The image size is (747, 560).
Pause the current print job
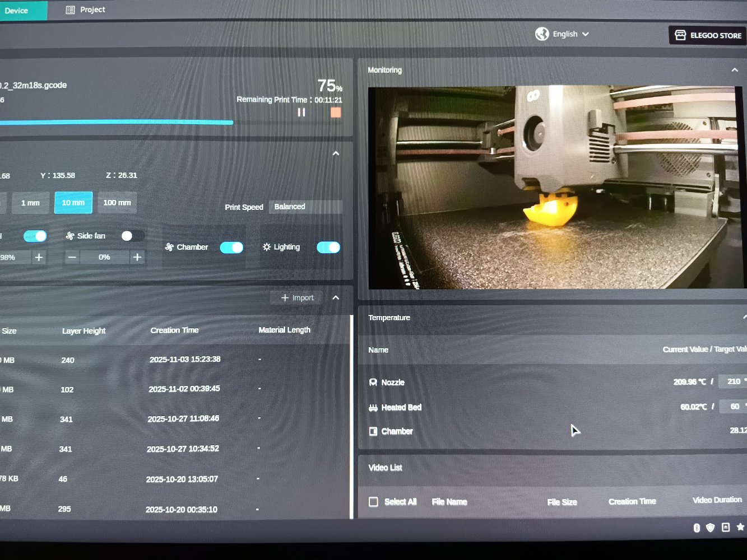[301, 113]
